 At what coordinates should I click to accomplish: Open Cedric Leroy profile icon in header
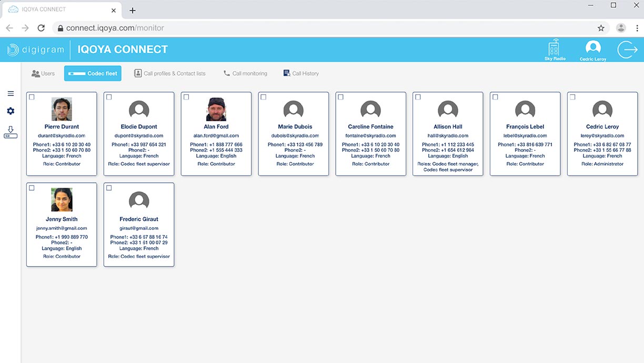pyautogui.click(x=593, y=48)
